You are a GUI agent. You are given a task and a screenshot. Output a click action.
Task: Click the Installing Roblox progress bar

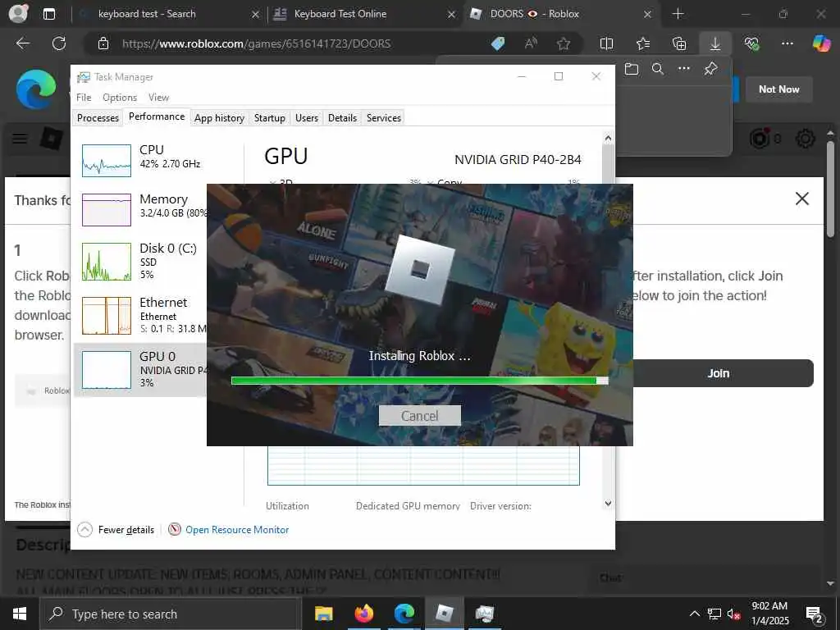419,381
